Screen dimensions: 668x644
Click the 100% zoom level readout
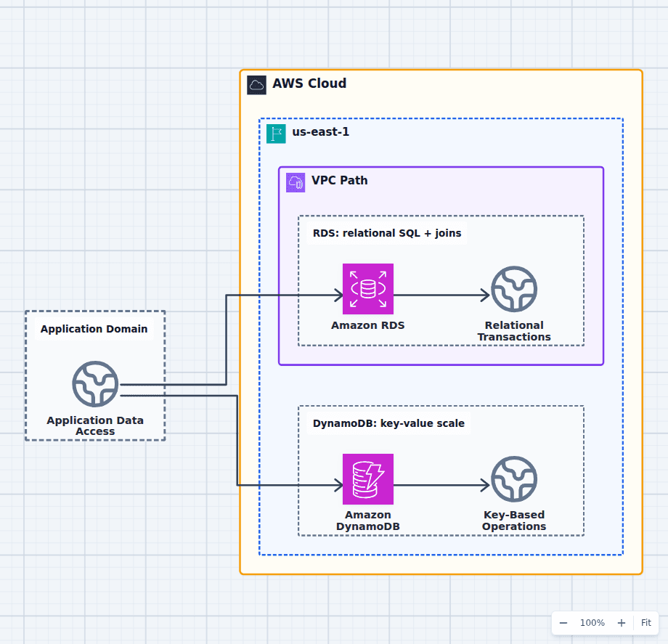click(592, 623)
